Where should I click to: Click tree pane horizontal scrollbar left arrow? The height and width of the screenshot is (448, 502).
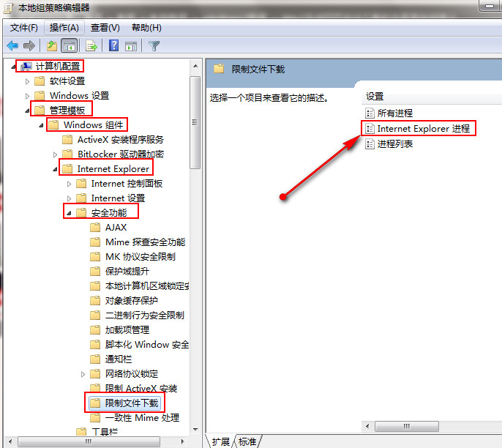pos(10,442)
